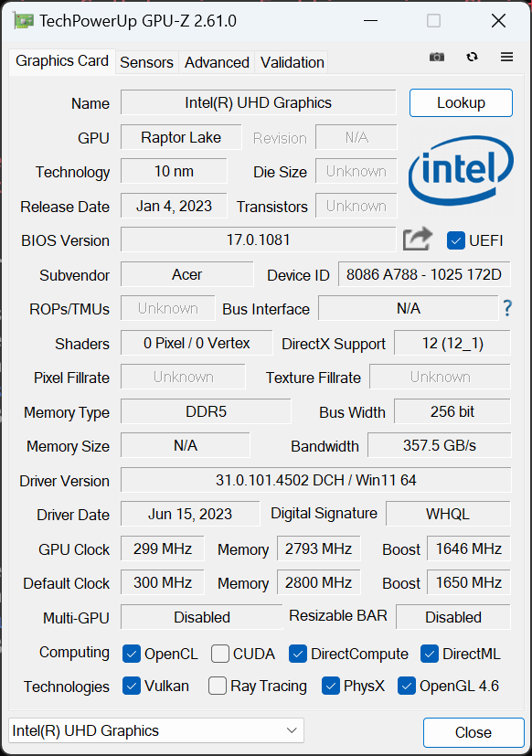Click the Intel logo image
Viewport: 532px width, 756px height.
coord(461,171)
